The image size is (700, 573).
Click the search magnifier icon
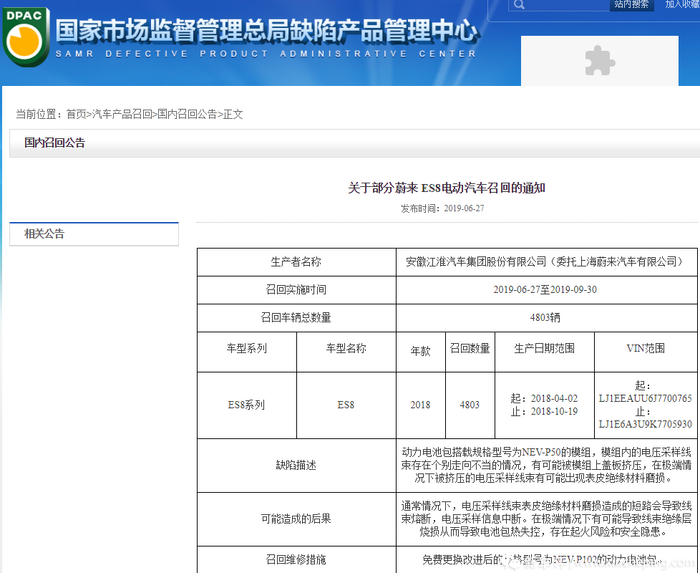pos(519,5)
